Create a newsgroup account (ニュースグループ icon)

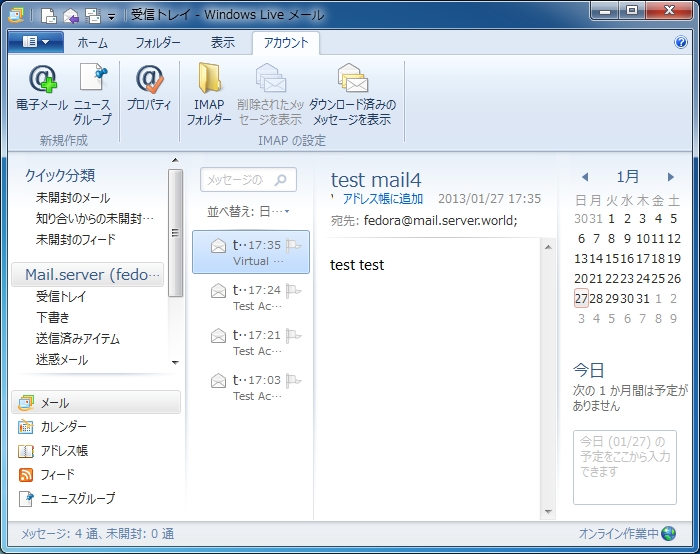click(x=92, y=94)
